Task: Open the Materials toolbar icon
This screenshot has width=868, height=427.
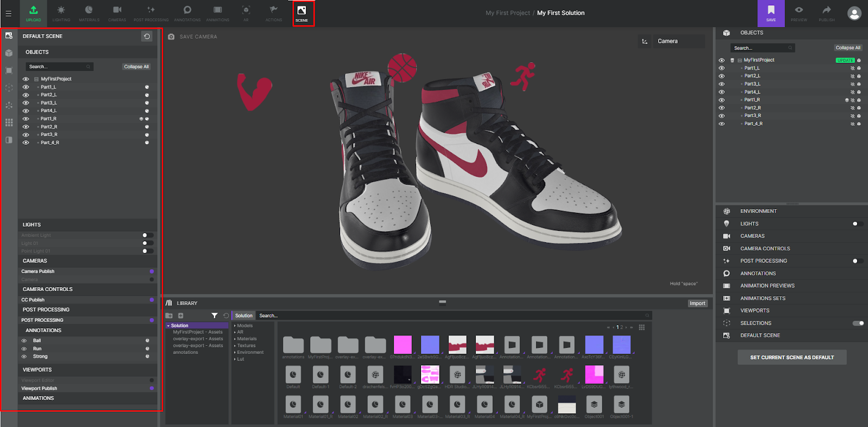Action: (x=89, y=13)
